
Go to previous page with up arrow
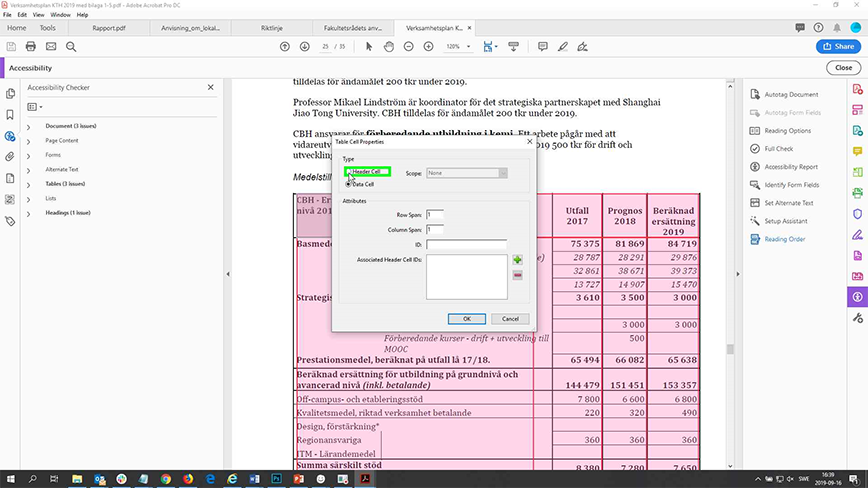285,47
